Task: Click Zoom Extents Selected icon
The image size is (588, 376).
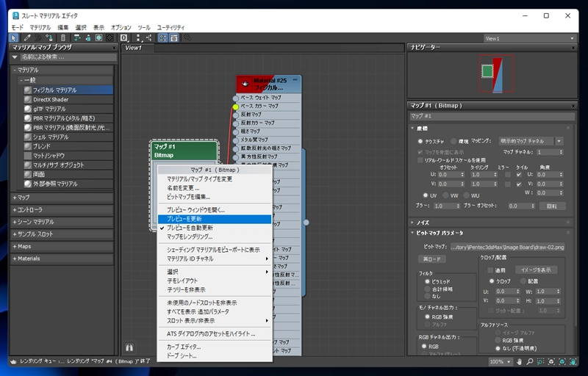Action: coord(562,362)
